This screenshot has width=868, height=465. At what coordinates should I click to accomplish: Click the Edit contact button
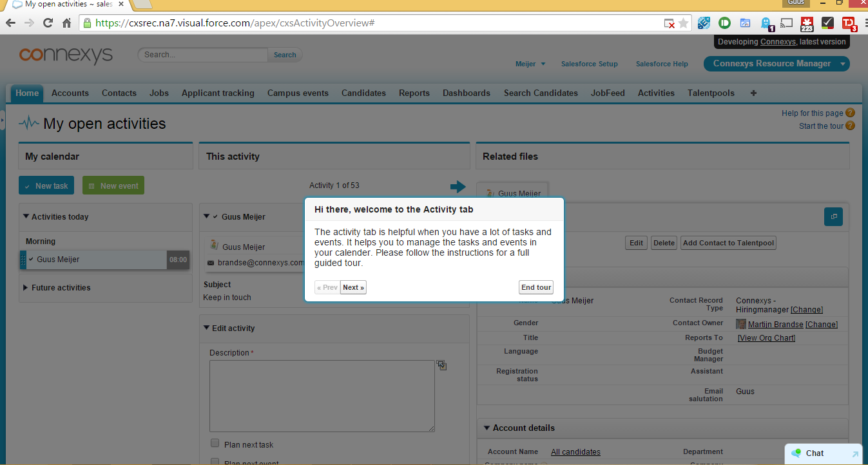coord(636,243)
